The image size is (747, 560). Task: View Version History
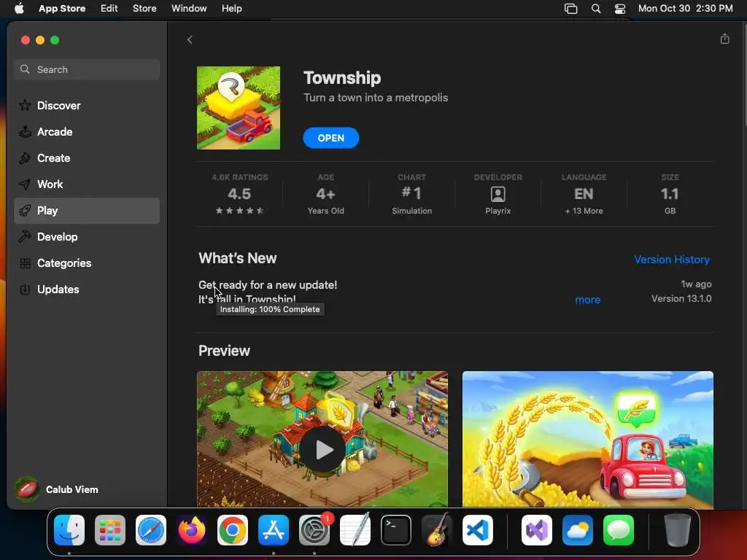pos(672,260)
